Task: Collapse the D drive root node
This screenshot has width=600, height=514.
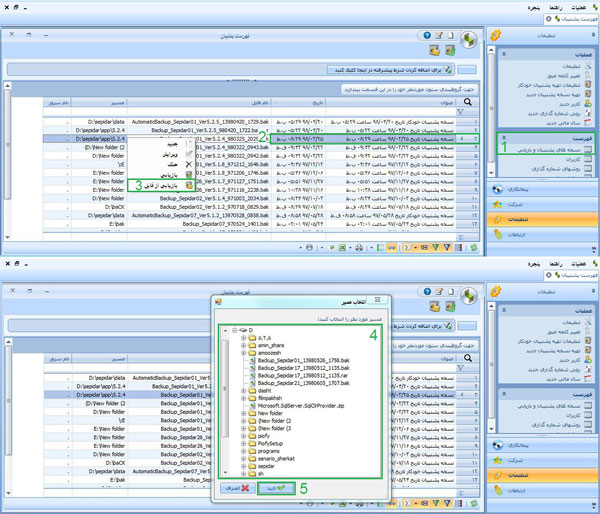Action: click(x=233, y=329)
